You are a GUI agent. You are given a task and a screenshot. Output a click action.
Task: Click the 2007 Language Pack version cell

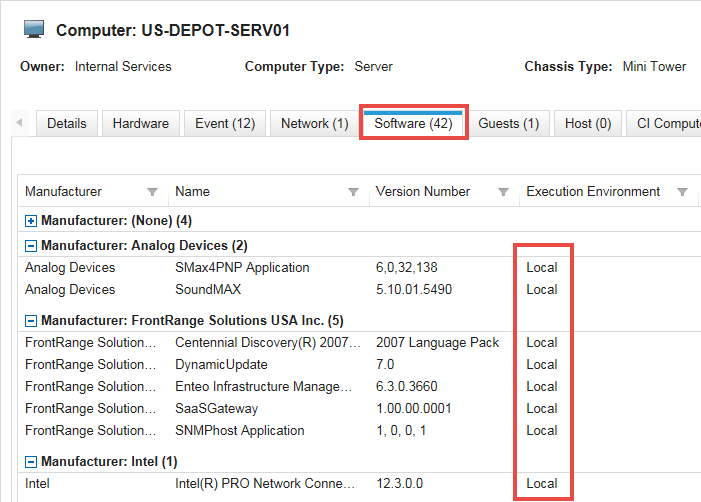(437, 342)
